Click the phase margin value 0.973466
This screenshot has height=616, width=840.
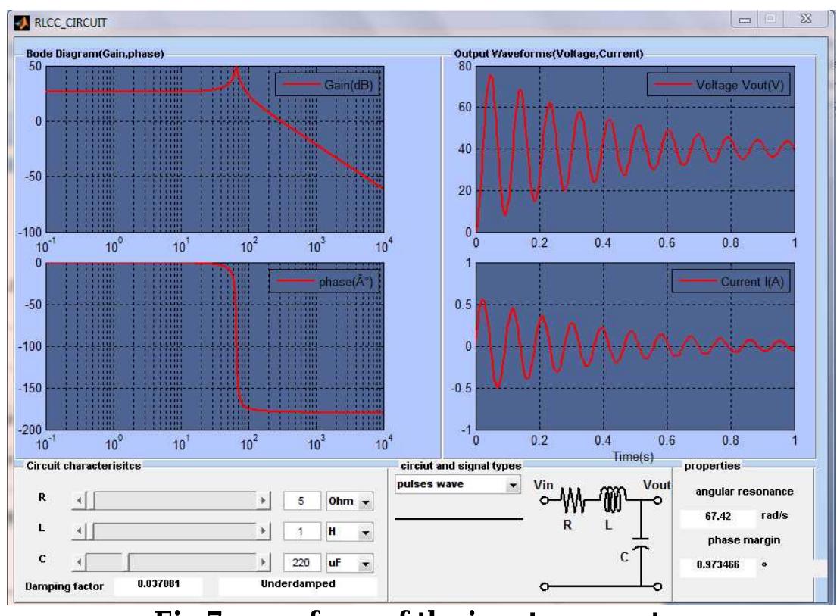pos(718,565)
